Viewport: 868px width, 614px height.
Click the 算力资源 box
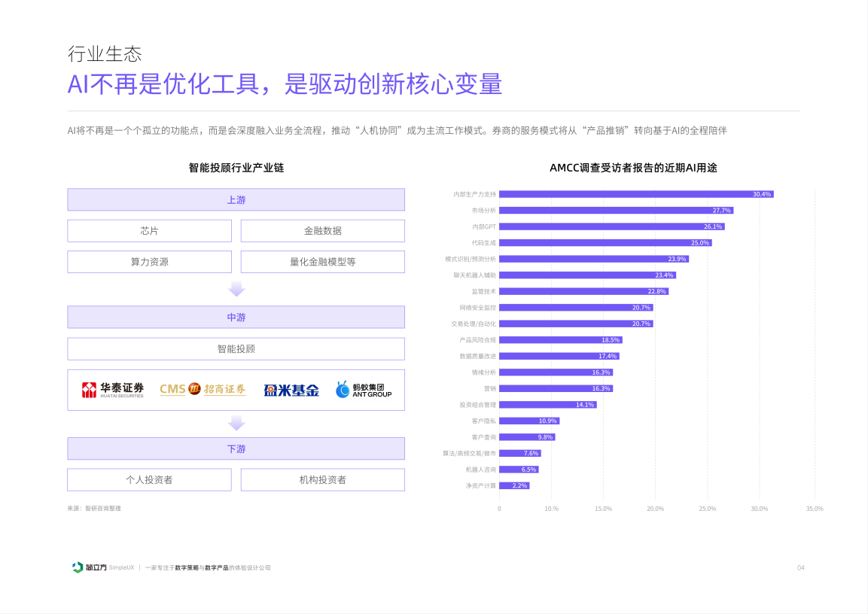click(x=149, y=262)
